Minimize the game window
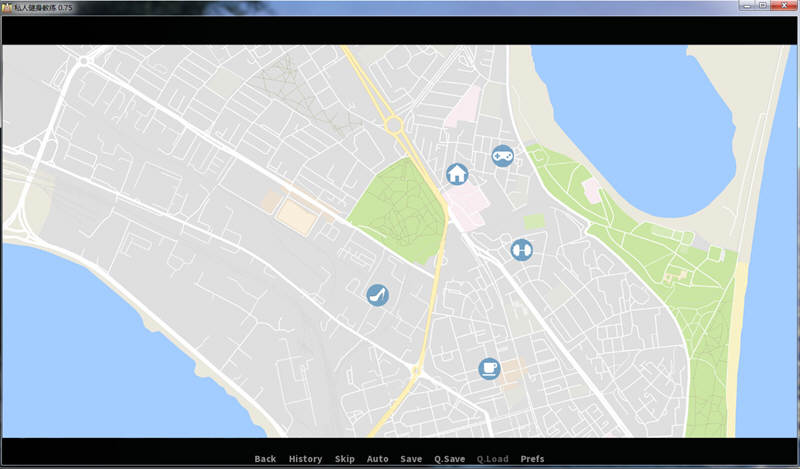 pos(746,6)
